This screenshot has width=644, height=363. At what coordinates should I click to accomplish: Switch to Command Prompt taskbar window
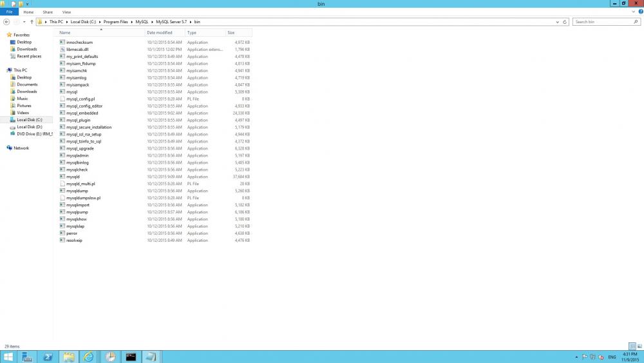[131, 357]
